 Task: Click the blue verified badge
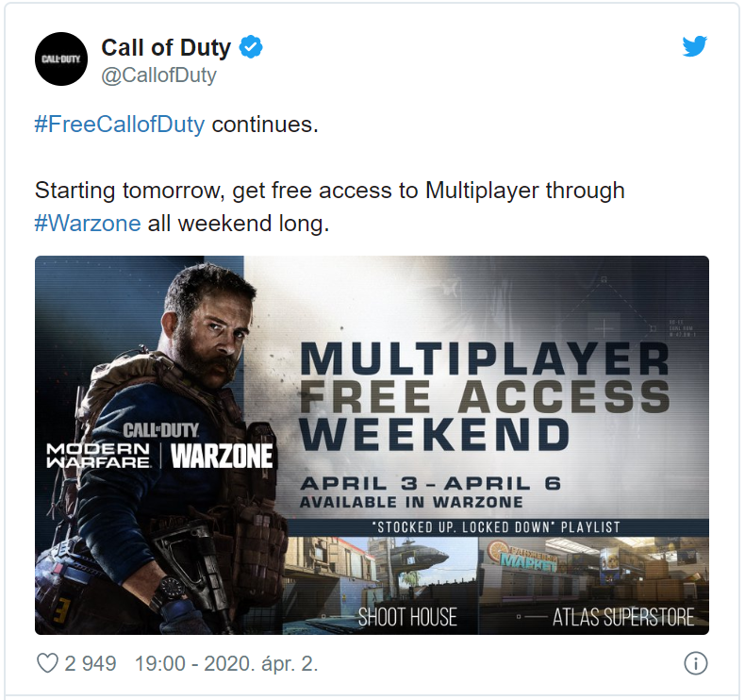click(x=251, y=47)
